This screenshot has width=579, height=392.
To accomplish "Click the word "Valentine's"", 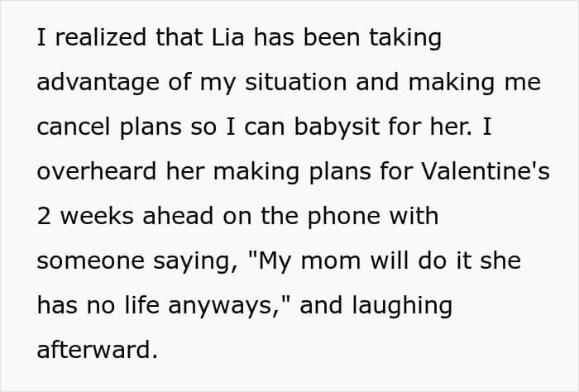I will [x=486, y=171].
